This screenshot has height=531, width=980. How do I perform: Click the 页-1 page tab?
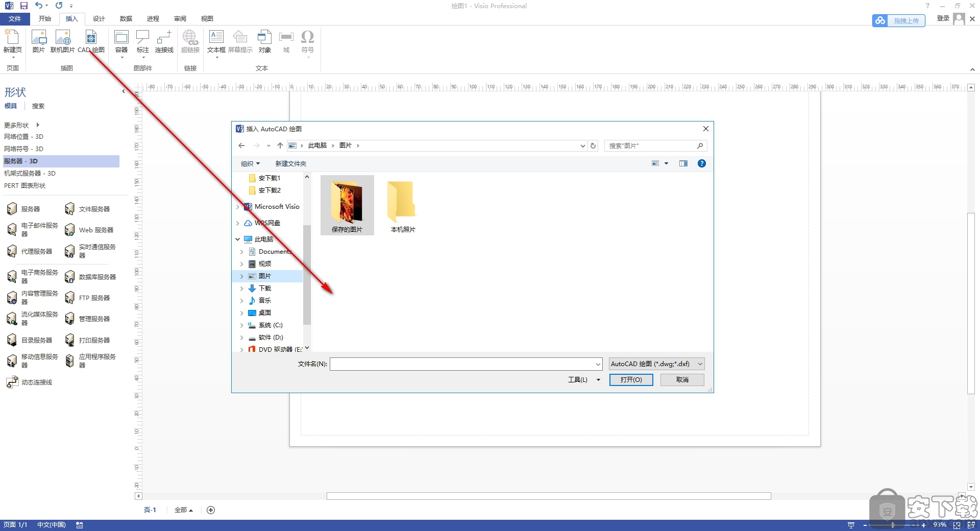coord(150,510)
